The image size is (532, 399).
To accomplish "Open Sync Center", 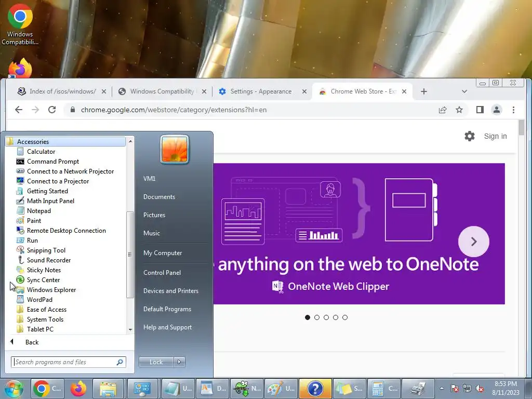I will [x=43, y=280].
